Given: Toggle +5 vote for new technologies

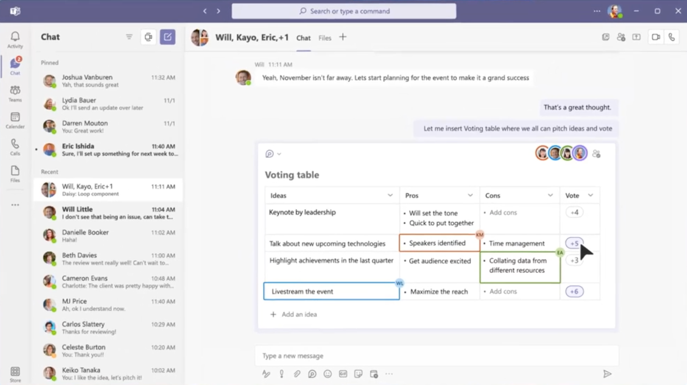Looking at the screenshot, I should (574, 243).
